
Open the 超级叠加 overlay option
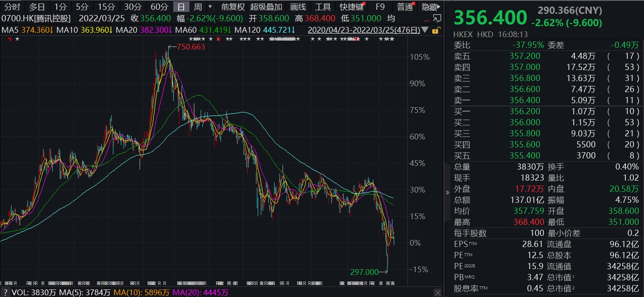pos(266,7)
